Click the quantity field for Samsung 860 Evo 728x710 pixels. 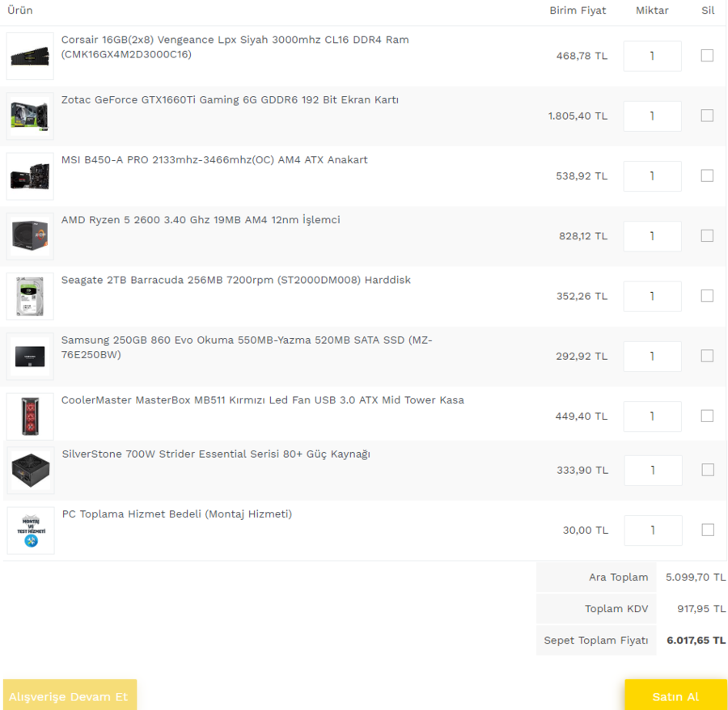tap(652, 357)
